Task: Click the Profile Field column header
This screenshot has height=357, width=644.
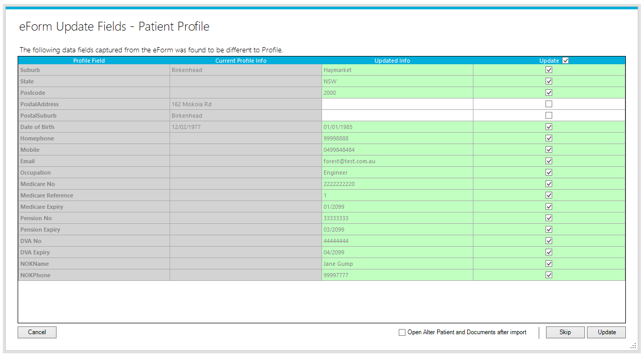Action: point(94,61)
